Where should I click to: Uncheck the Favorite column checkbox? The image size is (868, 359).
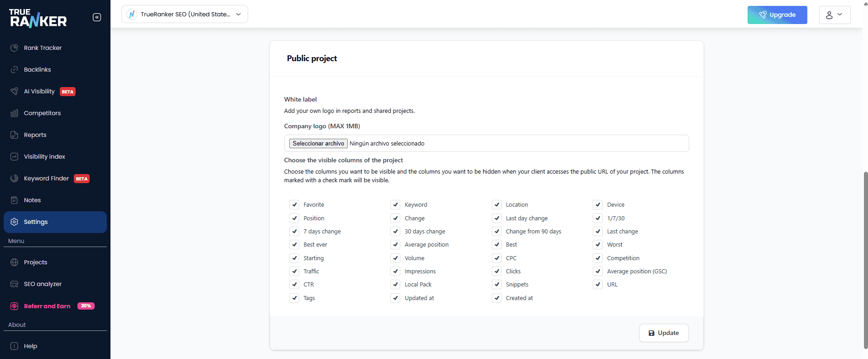coord(294,204)
